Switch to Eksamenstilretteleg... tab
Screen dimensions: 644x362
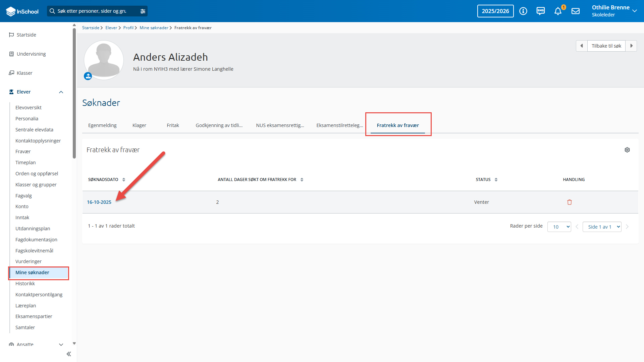pos(340,125)
